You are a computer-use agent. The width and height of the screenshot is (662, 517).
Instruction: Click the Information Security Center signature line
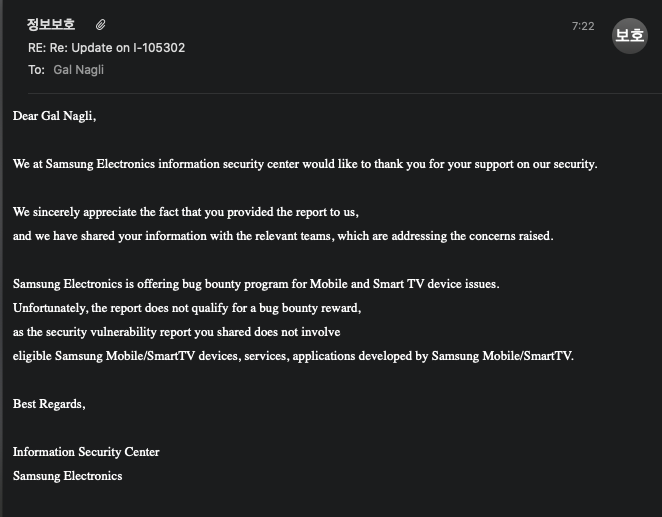[x=86, y=452]
